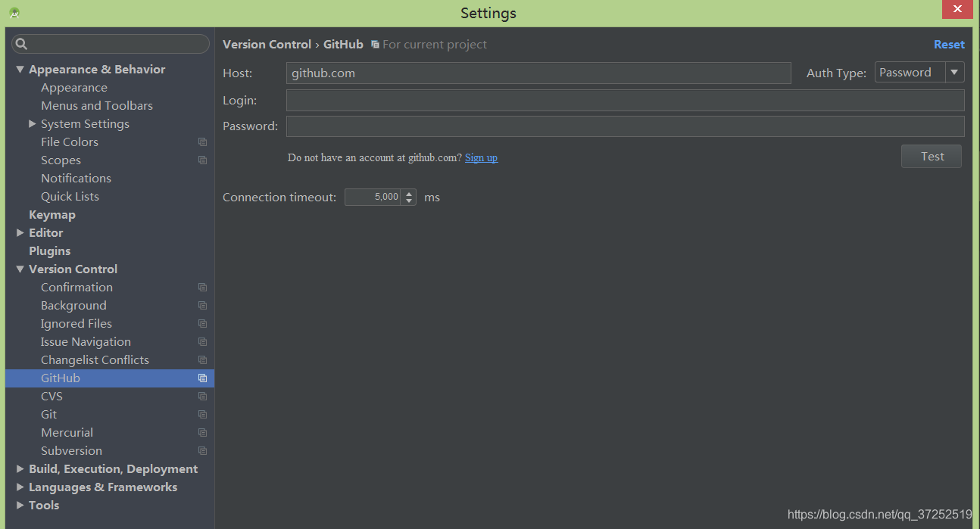Select Confirmation under Version Control
This screenshot has width=980, height=529.
point(76,288)
